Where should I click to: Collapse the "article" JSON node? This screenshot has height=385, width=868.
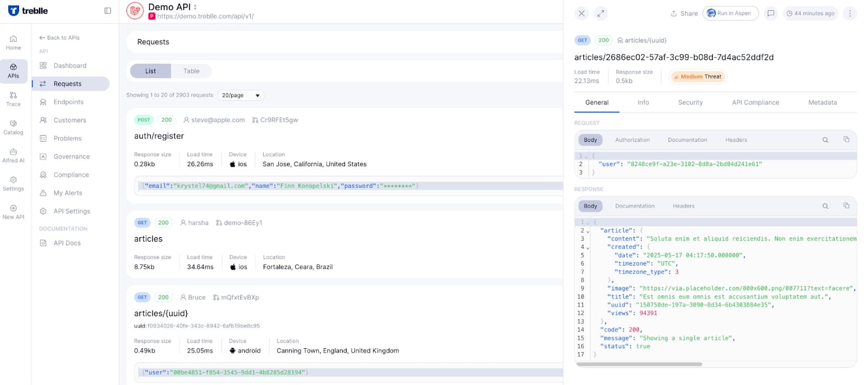pos(588,231)
